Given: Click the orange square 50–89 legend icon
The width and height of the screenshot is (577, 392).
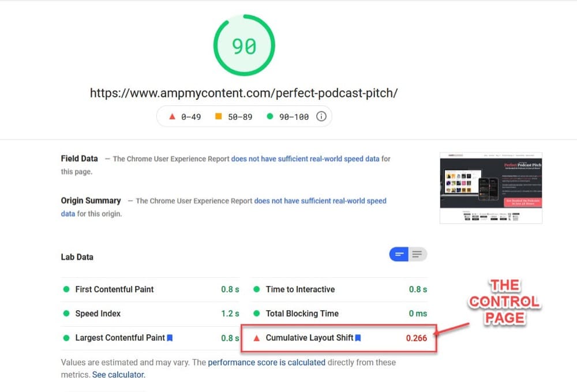Looking at the screenshot, I should pyautogui.click(x=218, y=116).
